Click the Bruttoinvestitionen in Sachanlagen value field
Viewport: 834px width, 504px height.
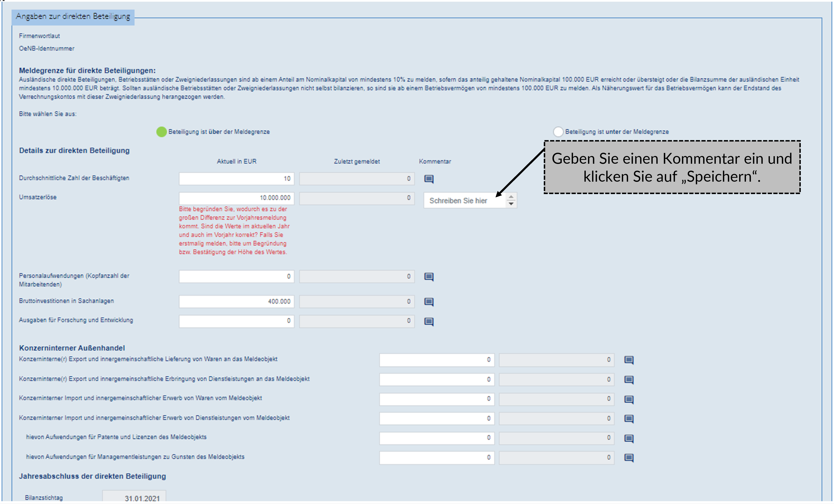pyautogui.click(x=236, y=301)
